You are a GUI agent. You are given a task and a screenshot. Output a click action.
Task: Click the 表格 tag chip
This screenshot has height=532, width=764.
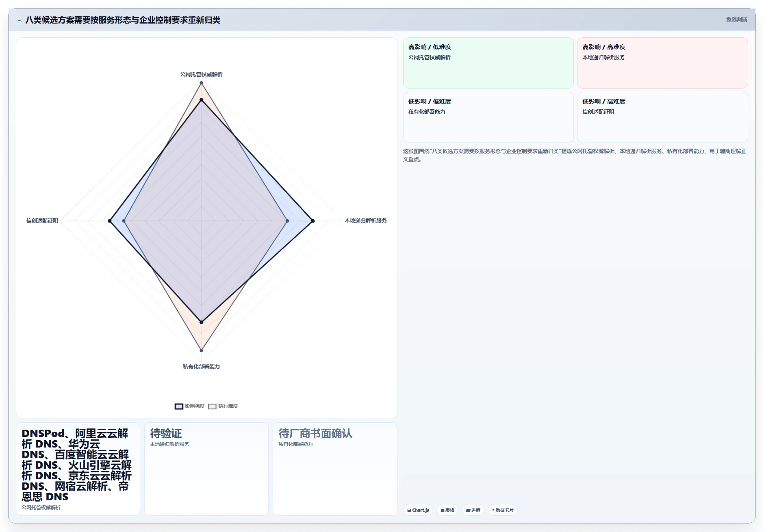coord(447,510)
